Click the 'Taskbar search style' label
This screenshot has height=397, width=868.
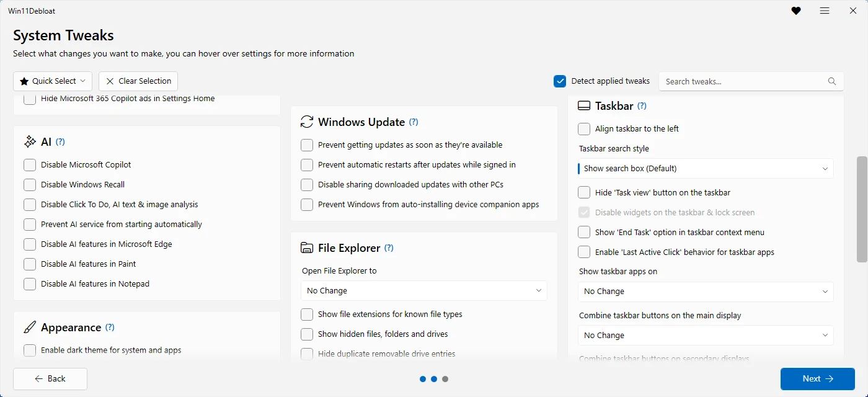point(614,148)
